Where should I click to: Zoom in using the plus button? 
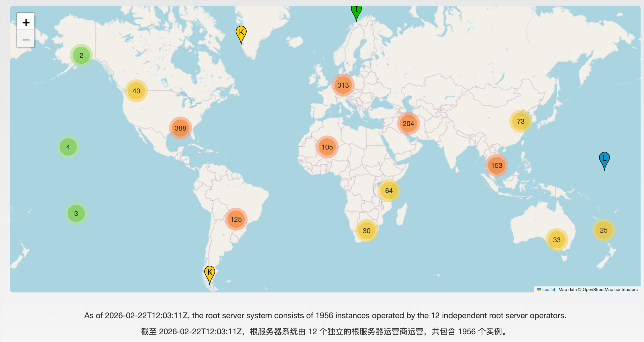tap(26, 22)
